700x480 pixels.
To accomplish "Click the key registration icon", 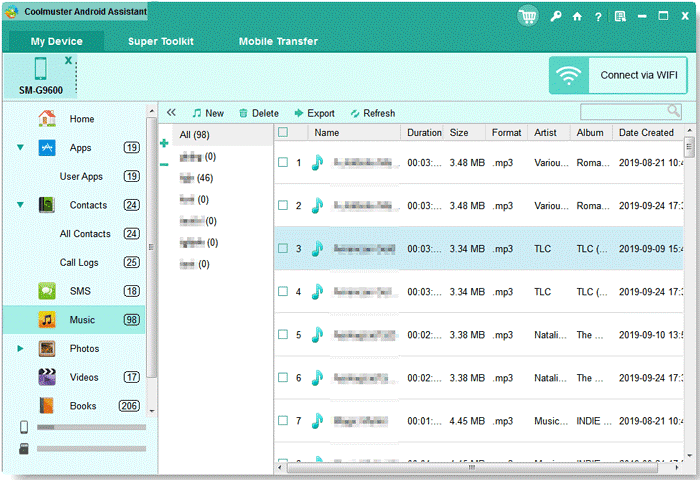I will pos(556,17).
